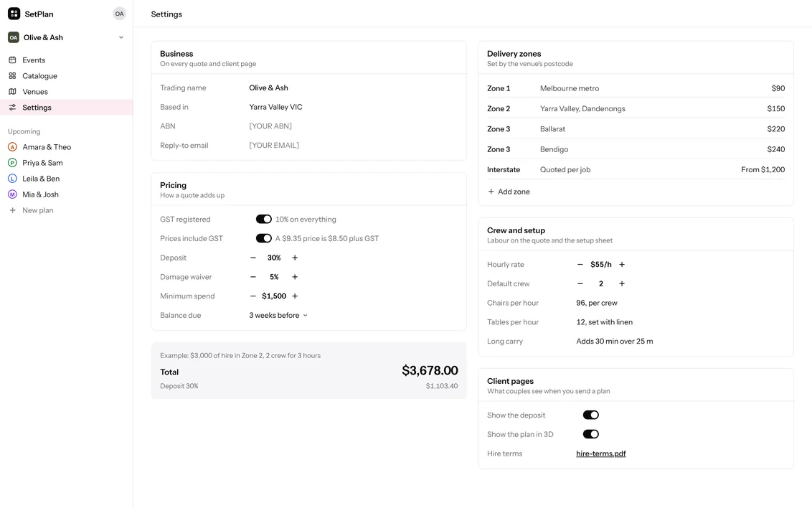Screen dimensions: 812x508
Task: Open the hire-terms.pdf link
Action: pyautogui.click(x=600, y=453)
